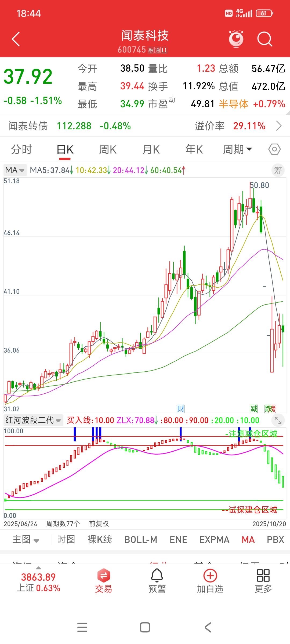Open the MA indicator dropdown
Image resolution: width=290 pixels, height=644 pixels.
[15, 170]
